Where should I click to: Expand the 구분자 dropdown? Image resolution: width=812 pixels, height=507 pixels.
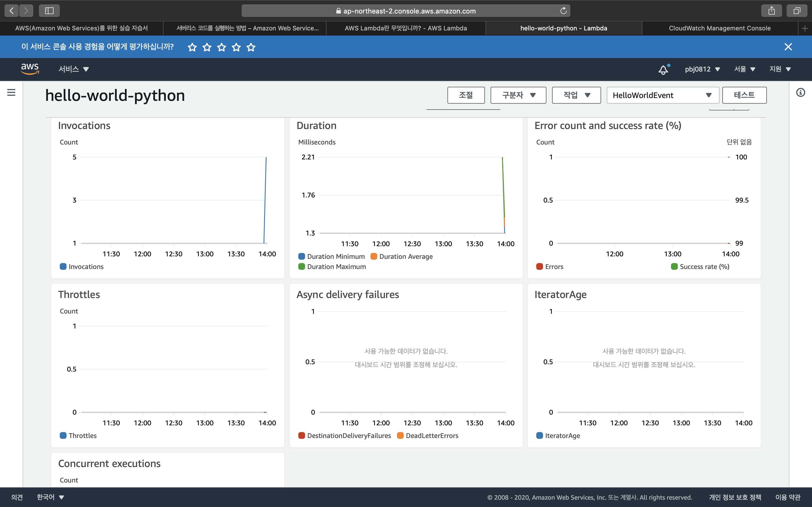(x=518, y=95)
